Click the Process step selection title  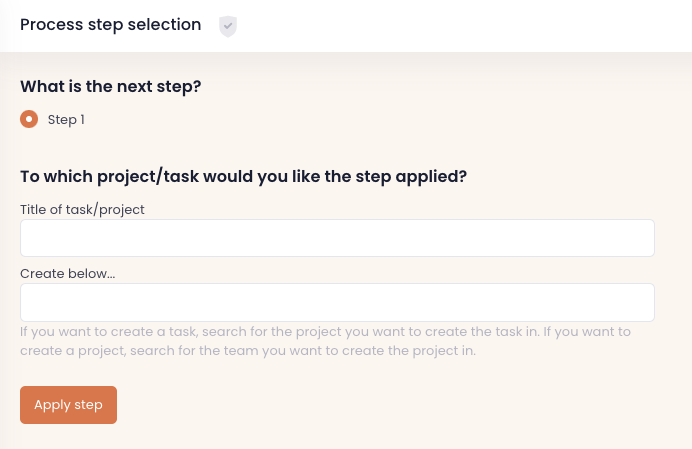pos(110,25)
